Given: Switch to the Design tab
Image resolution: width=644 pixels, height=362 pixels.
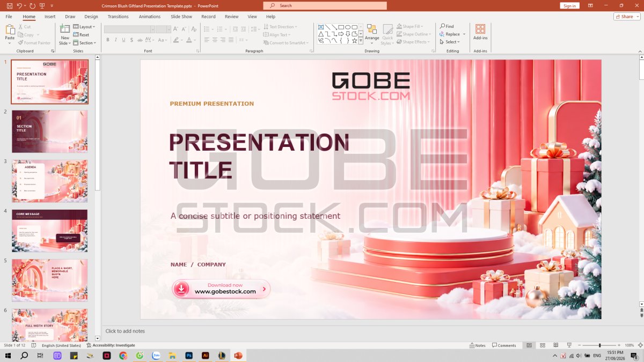Looking at the screenshot, I should [91, 17].
